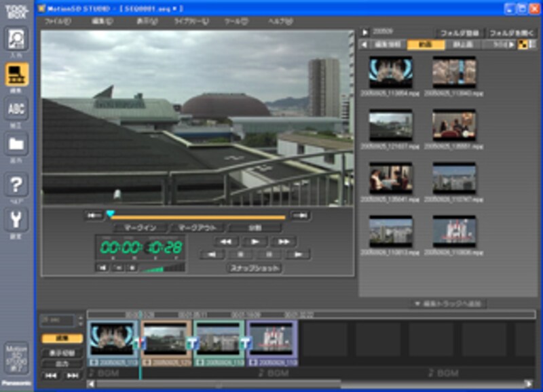Image resolution: width=543 pixels, height=392 pixels.
Task: Switch to the highlighted video tab in library
Action: [426, 45]
